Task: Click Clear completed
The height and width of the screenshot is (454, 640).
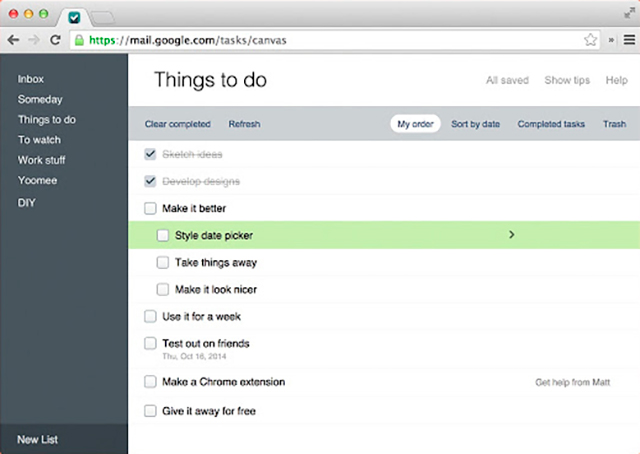Action: 178,124
